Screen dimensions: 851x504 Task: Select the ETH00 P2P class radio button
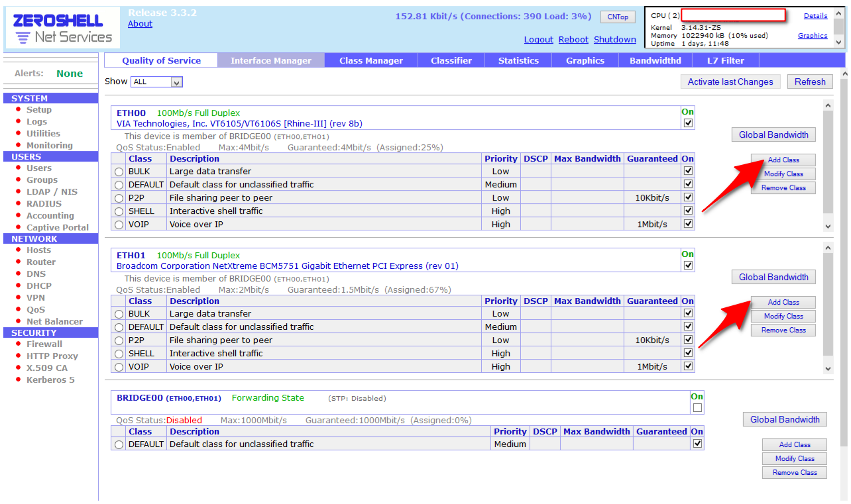click(x=119, y=198)
